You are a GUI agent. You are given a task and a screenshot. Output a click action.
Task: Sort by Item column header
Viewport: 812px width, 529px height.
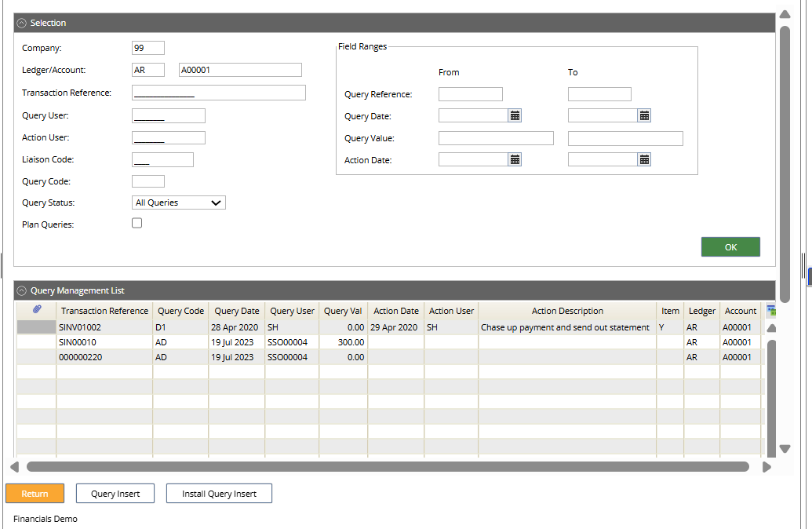click(670, 311)
